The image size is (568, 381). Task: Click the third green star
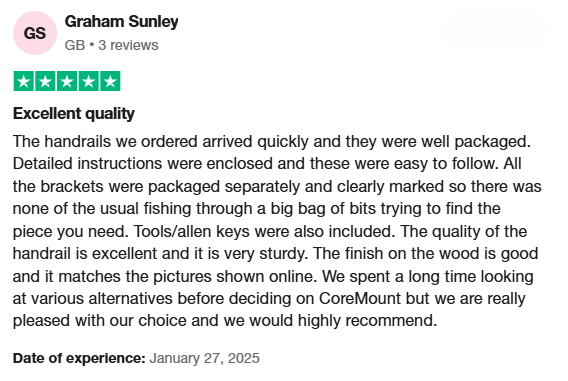[x=67, y=81]
